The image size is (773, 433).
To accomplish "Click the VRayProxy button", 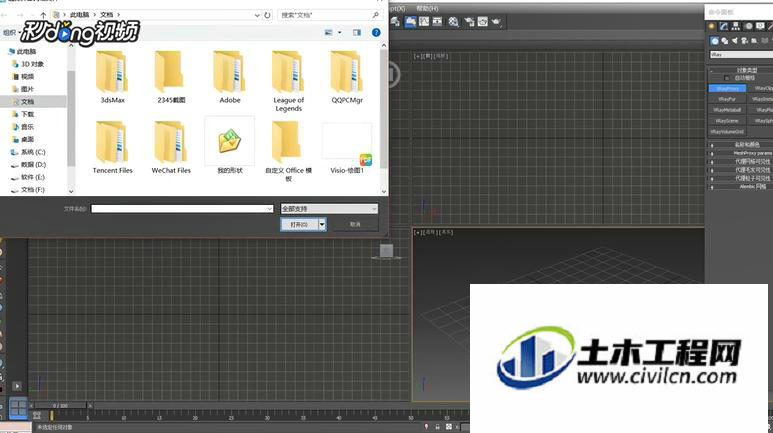I will point(728,88).
